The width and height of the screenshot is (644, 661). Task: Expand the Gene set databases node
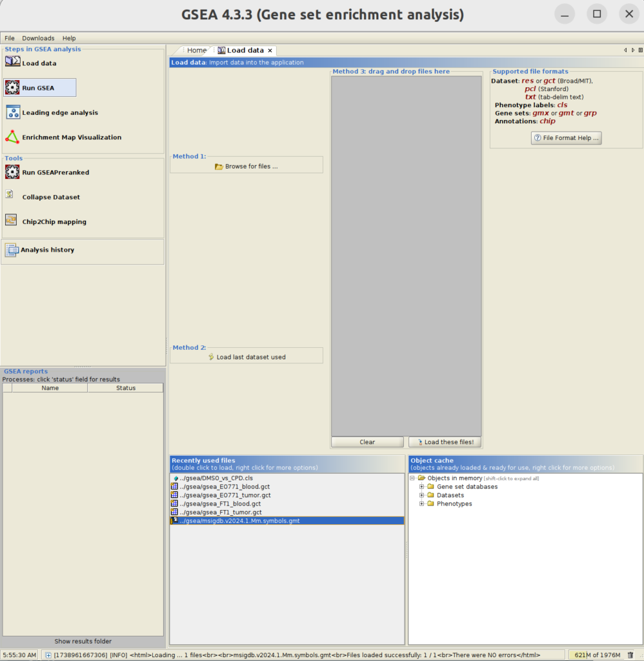tap(421, 487)
